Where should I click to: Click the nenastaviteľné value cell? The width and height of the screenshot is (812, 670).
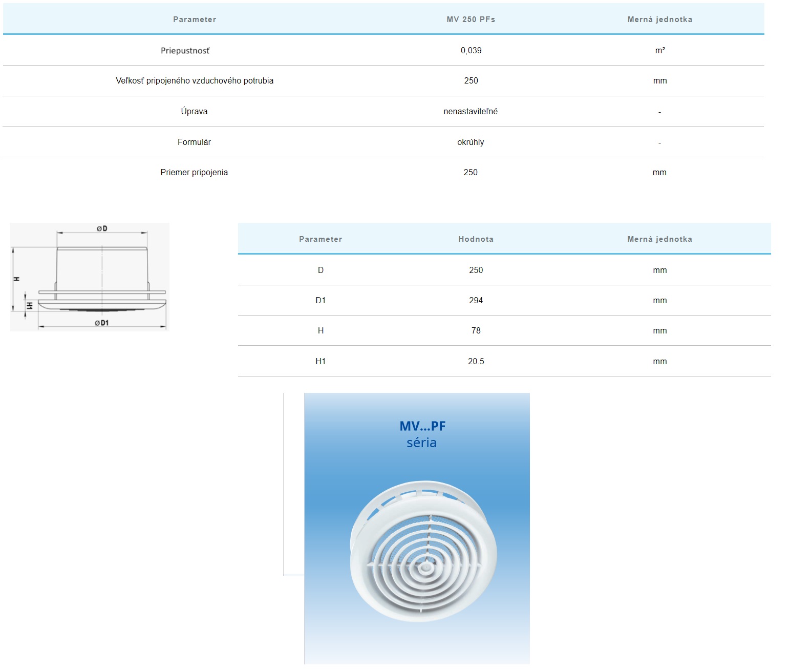[x=471, y=112]
